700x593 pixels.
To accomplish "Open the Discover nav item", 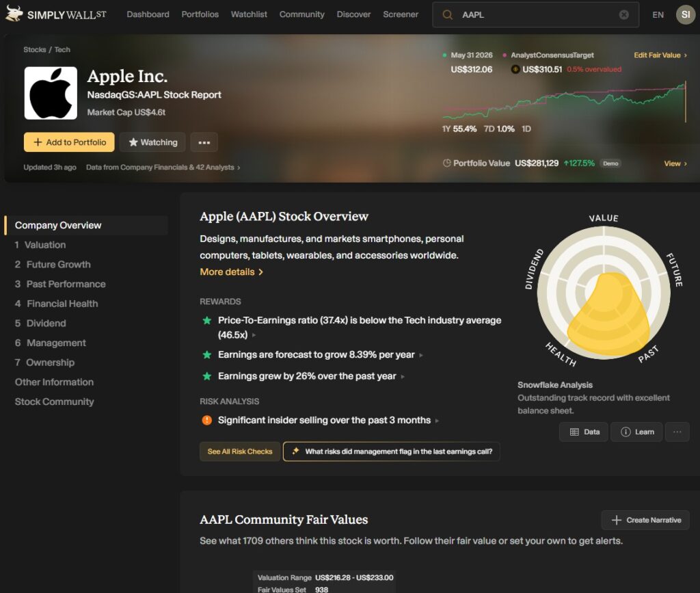I will point(353,14).
